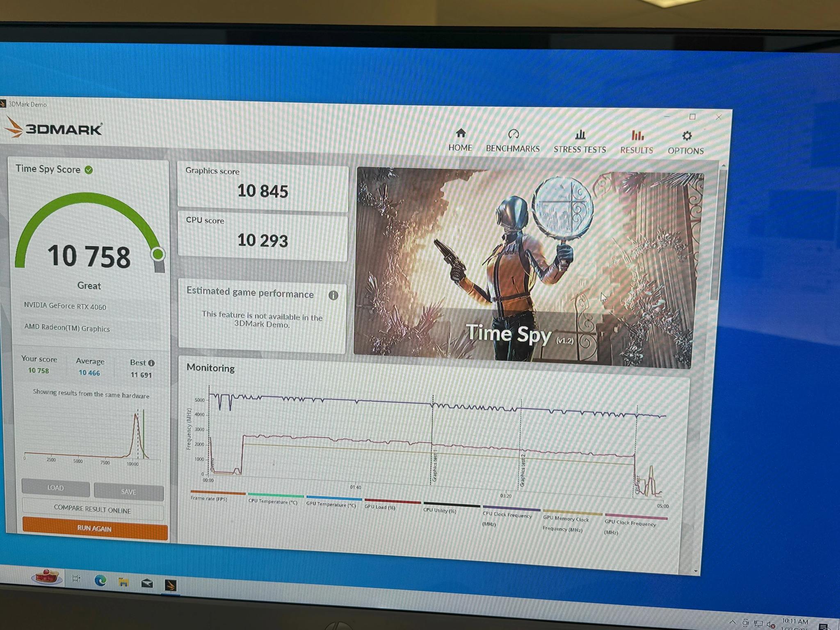Click the scrollbar down arrow in 3DMark
The image size is (840, 630).
pos(696,571)
